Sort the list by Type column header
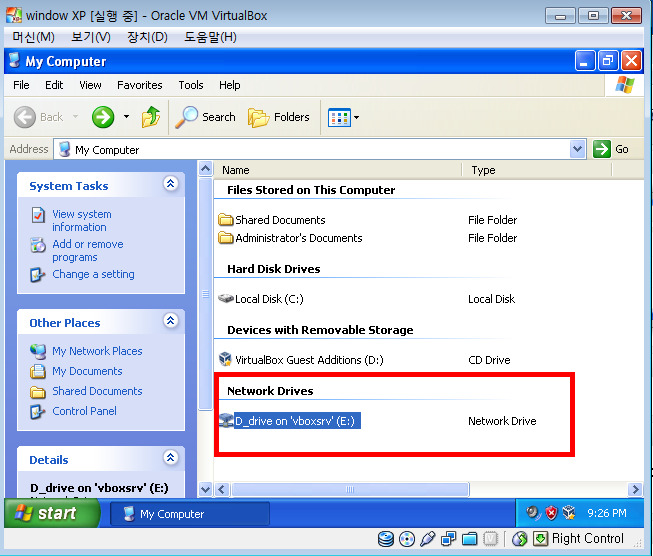 tap(484, 170)
